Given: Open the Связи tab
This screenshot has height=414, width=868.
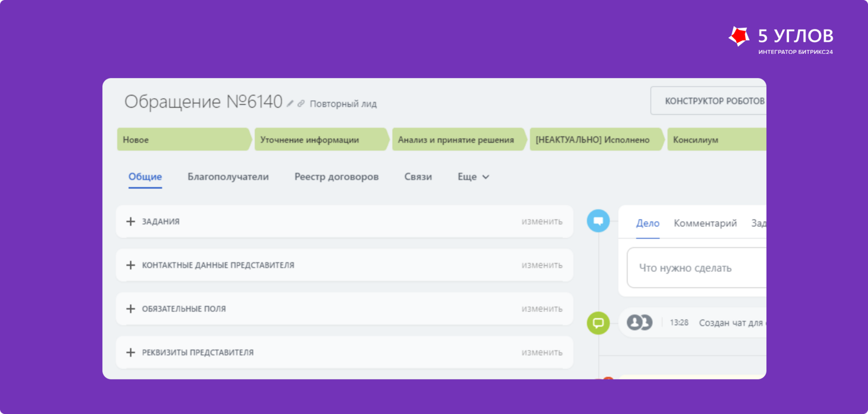Looking at the screenshot, I should pyautogui.click(x=418, y=177).
